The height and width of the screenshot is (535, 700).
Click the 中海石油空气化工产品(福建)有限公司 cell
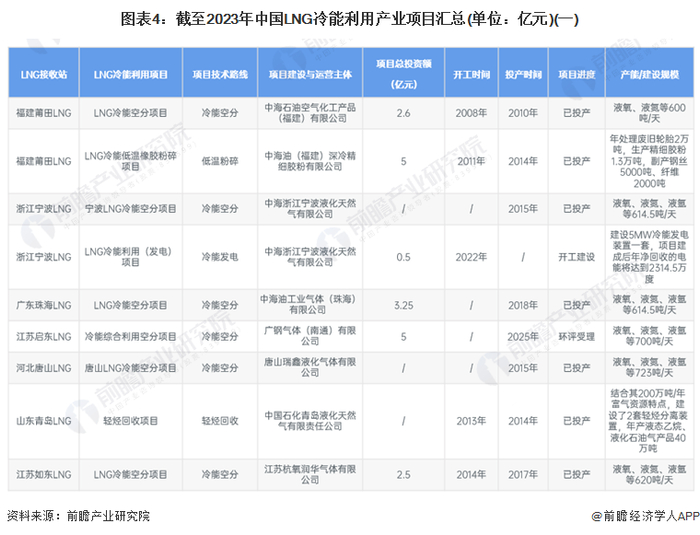[310, 113]
